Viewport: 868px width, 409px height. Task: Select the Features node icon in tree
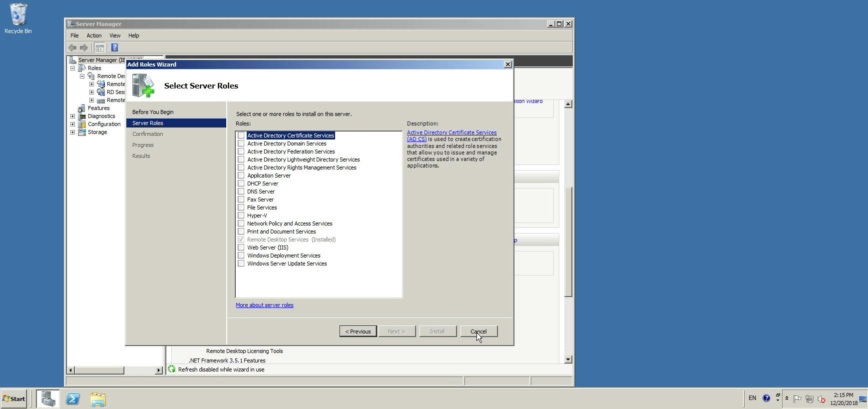82,108
